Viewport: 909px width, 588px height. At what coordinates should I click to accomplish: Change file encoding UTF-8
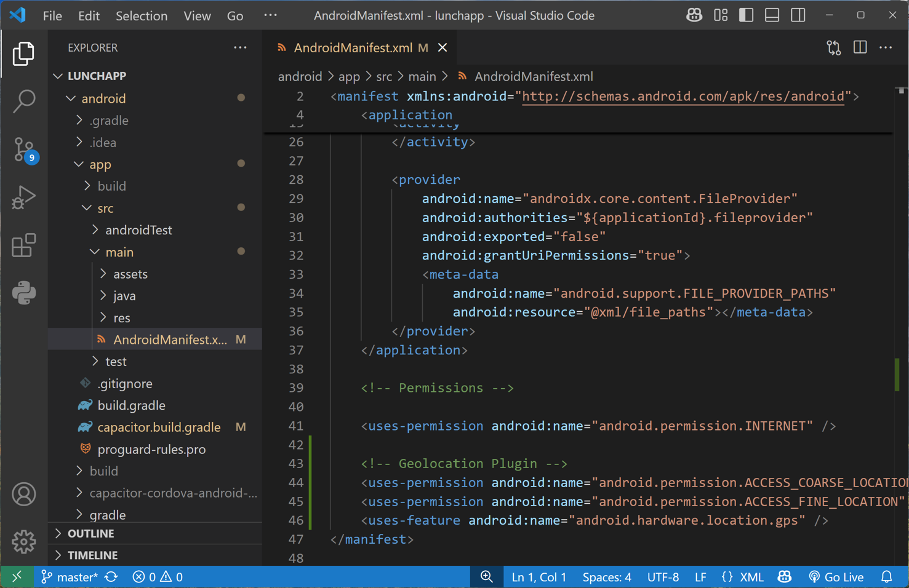coord(663,577)
